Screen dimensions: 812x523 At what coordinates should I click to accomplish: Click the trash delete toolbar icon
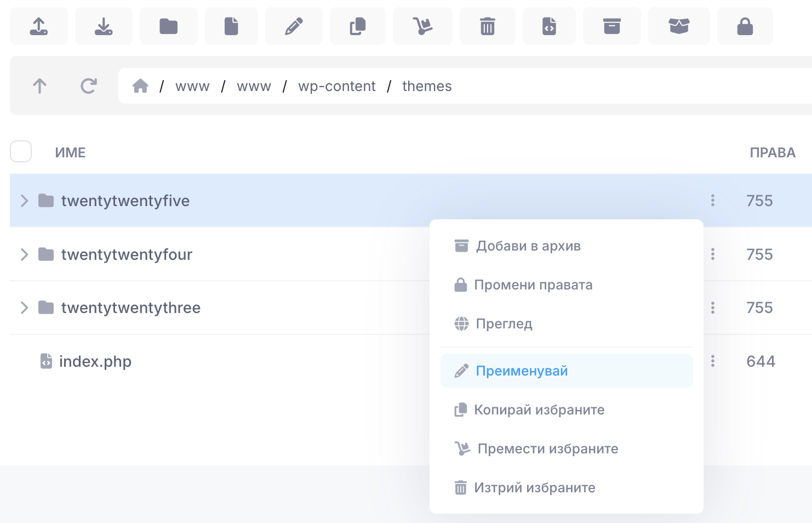[x=488, y=26]
